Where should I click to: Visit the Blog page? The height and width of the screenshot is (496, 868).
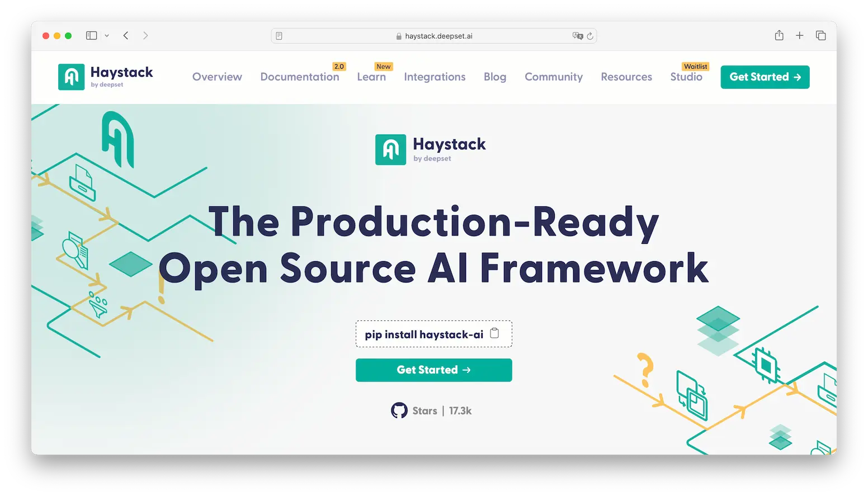pos(495,77)
